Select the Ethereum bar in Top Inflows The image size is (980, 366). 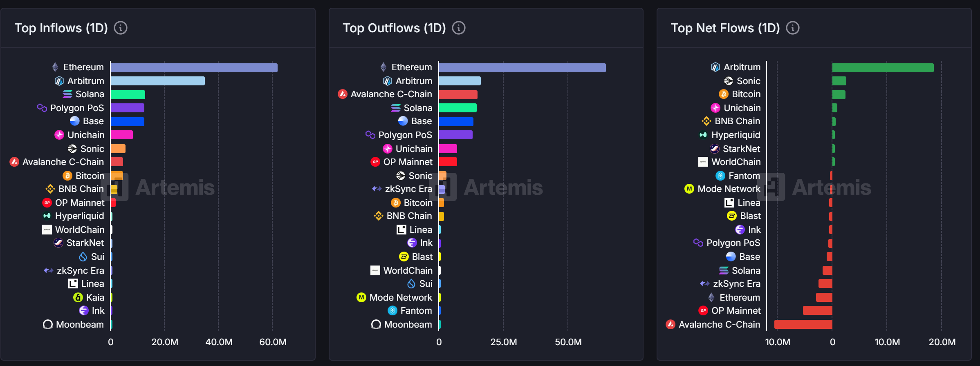click(194, 68)
